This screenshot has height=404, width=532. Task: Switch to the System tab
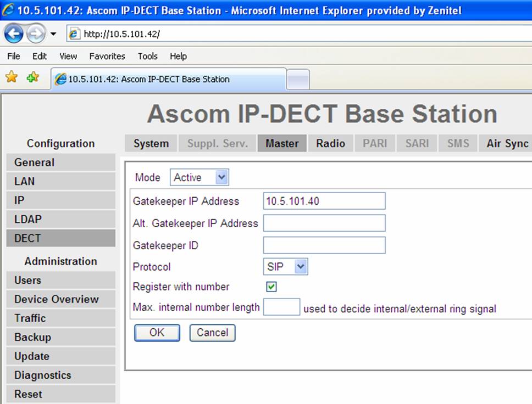point(150,143)
